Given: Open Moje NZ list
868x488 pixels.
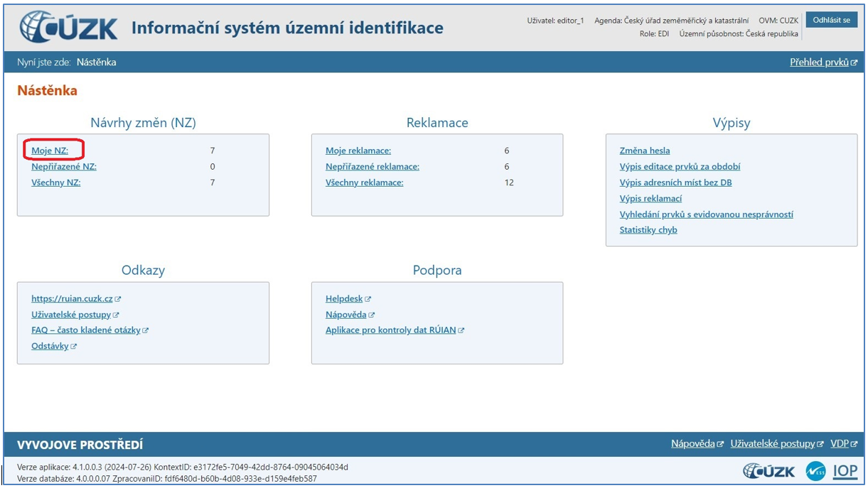Looking at the screenshot, I should coord(50,151).
